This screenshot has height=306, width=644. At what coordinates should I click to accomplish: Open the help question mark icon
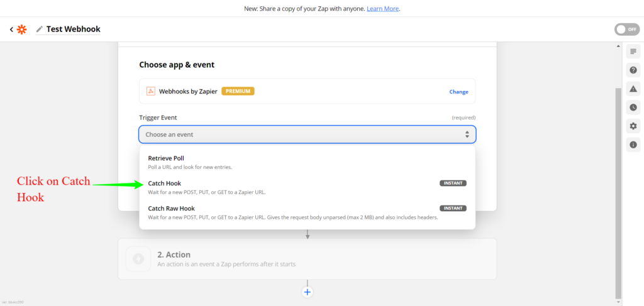(633, 70)
